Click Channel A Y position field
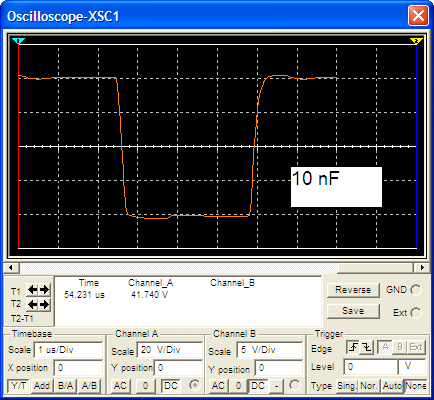 click(178, 368)
